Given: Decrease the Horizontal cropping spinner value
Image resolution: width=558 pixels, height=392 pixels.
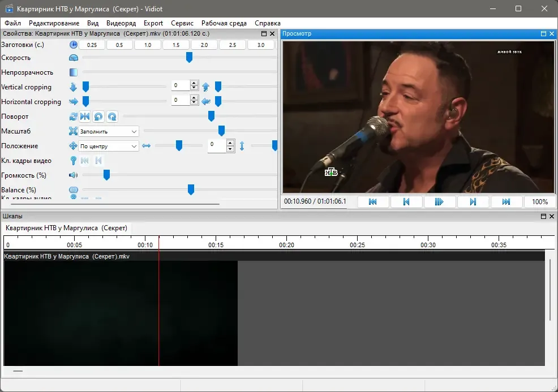Looking at the screenshot, I should tap(194, 102).
